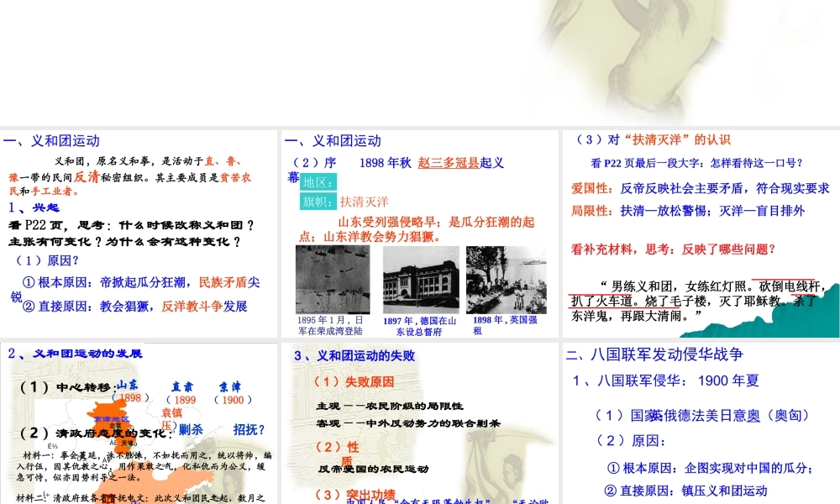Click text 扶清灭洋 beside 旗帜
Image resolution: width=840 pixels, height=504 pixels.
[x=365, y=202]
